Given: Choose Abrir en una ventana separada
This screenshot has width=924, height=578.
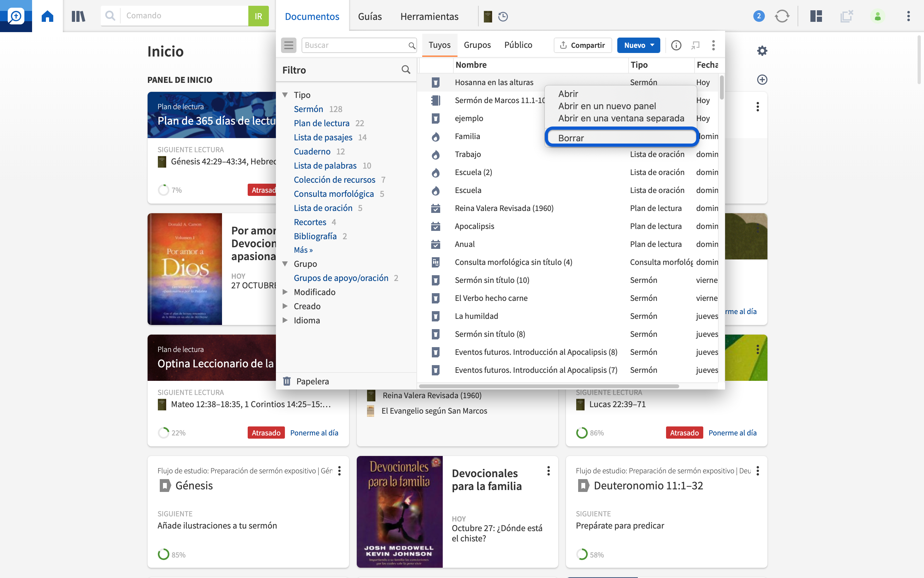Looking at the screenshot, I should click(x=621, y=118).
